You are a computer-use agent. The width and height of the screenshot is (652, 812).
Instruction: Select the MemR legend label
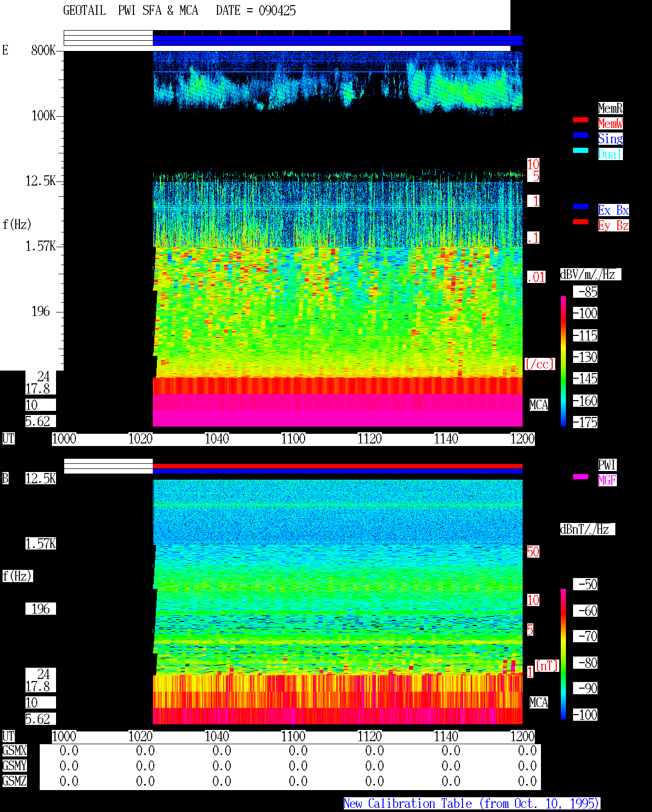(x=610, y=108)
